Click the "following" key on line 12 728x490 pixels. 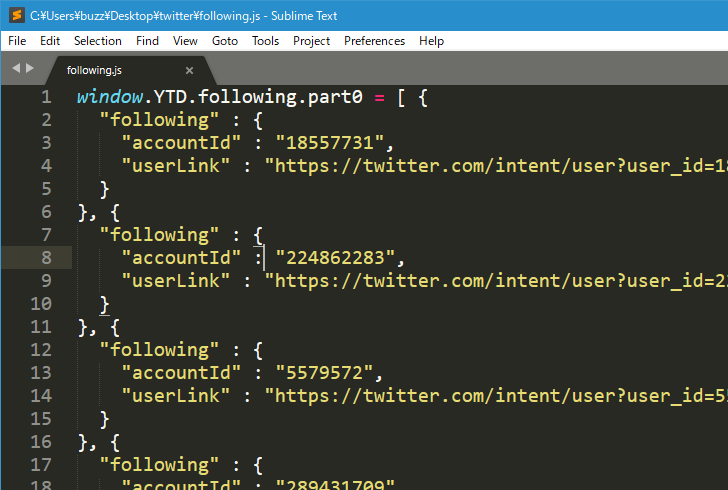[159, 350]
